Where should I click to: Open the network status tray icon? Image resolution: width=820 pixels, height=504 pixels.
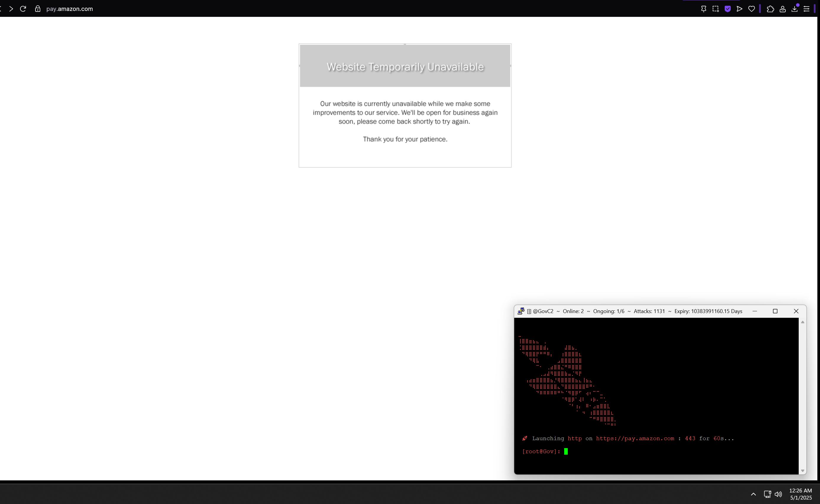click(767, 494)
